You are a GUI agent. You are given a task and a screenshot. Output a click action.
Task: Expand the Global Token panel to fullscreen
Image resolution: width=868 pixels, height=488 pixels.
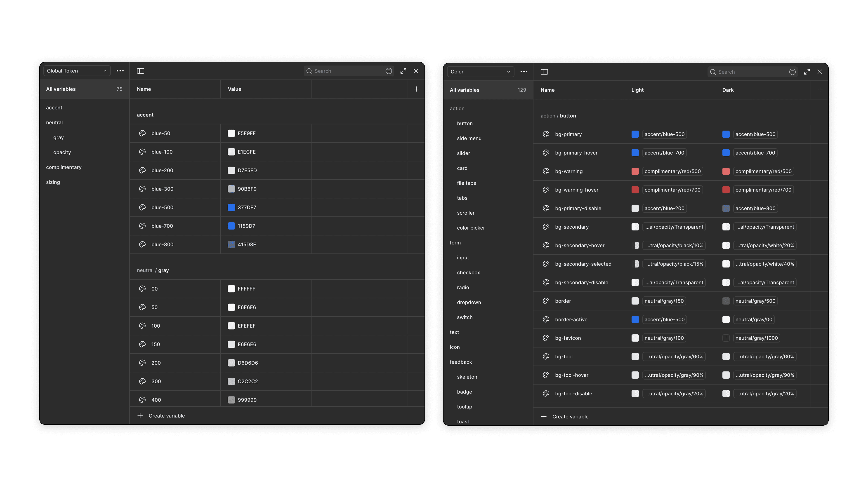[x=403, y=71]
